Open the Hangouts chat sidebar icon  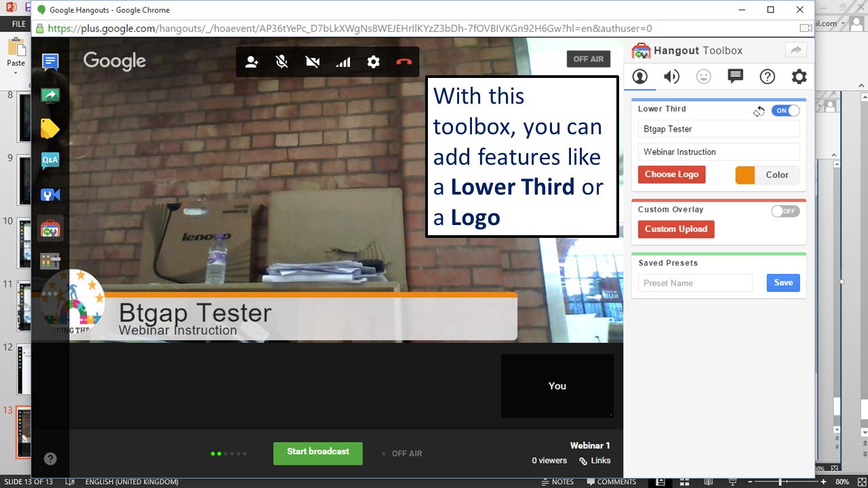click(50, 62)
